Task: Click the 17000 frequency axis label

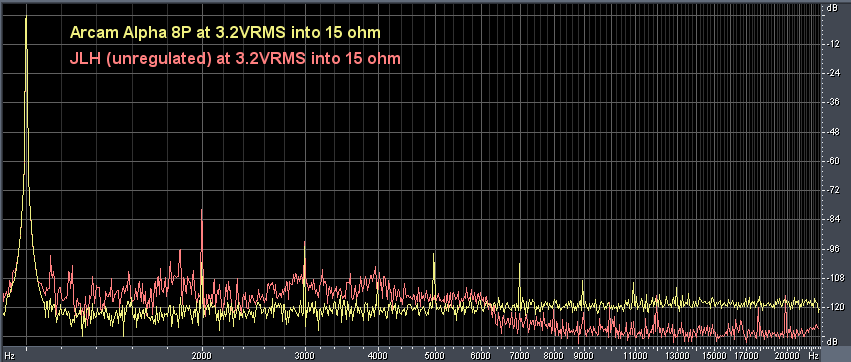Action: 746,355
